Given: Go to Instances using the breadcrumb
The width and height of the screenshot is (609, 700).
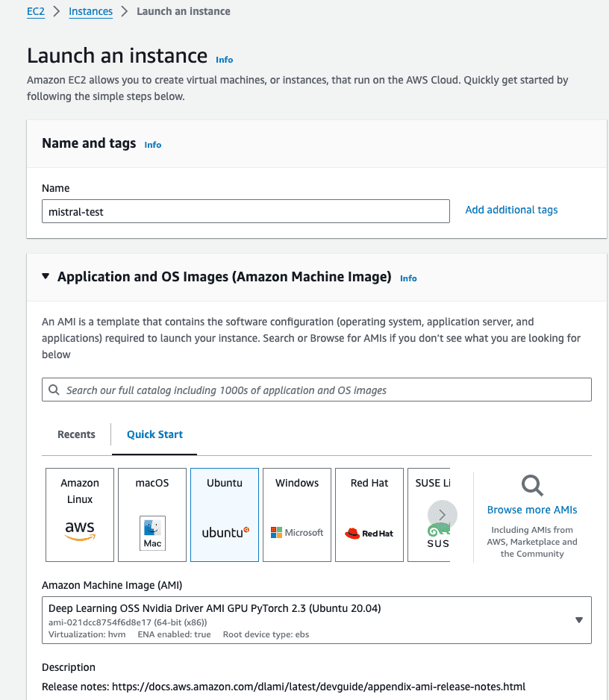Looking at the screenshot, I should coord(90,11).
